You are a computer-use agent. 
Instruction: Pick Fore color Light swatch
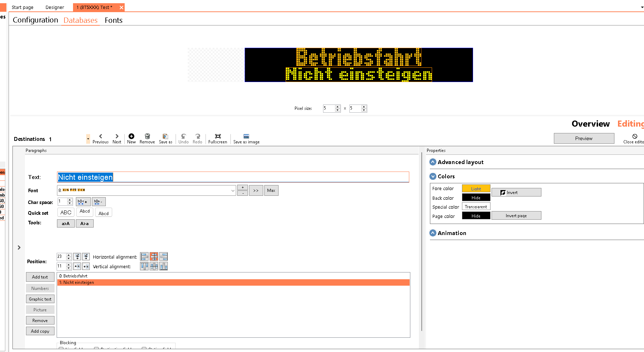476,189
